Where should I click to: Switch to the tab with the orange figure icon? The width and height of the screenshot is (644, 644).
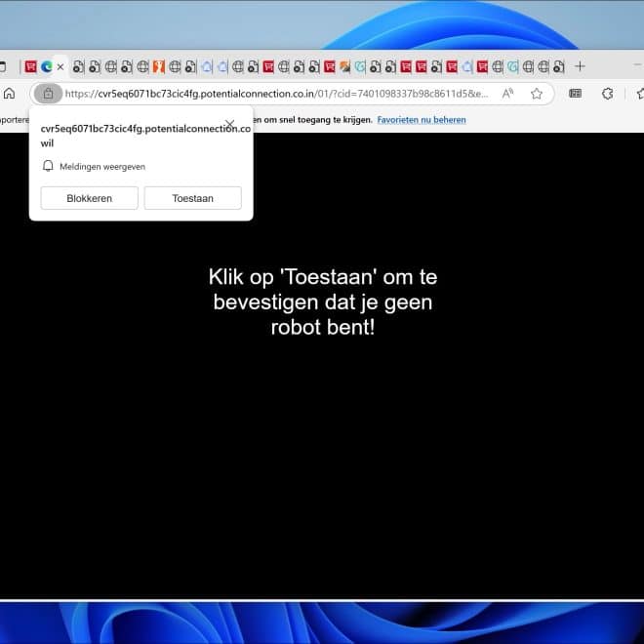(x=158, y=66)
